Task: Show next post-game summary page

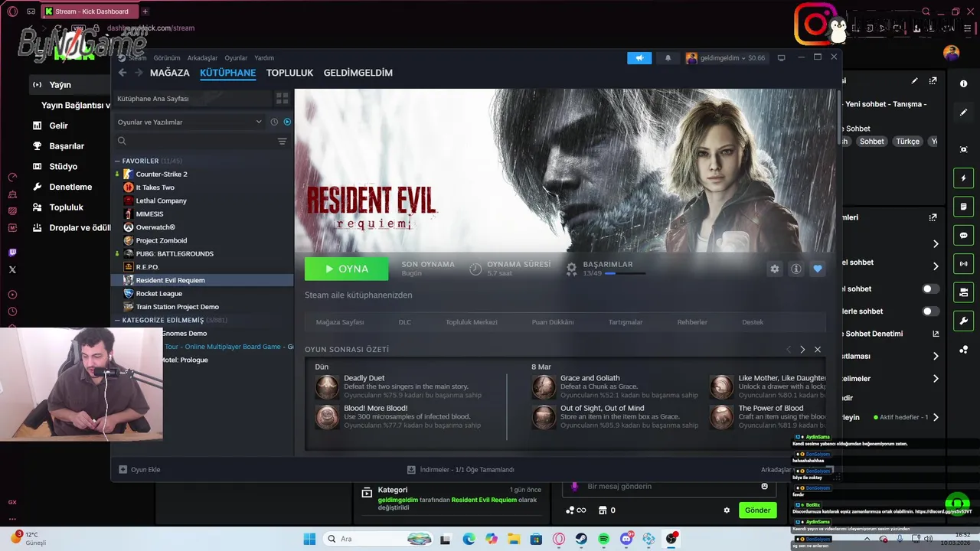Action: point(802,349)
